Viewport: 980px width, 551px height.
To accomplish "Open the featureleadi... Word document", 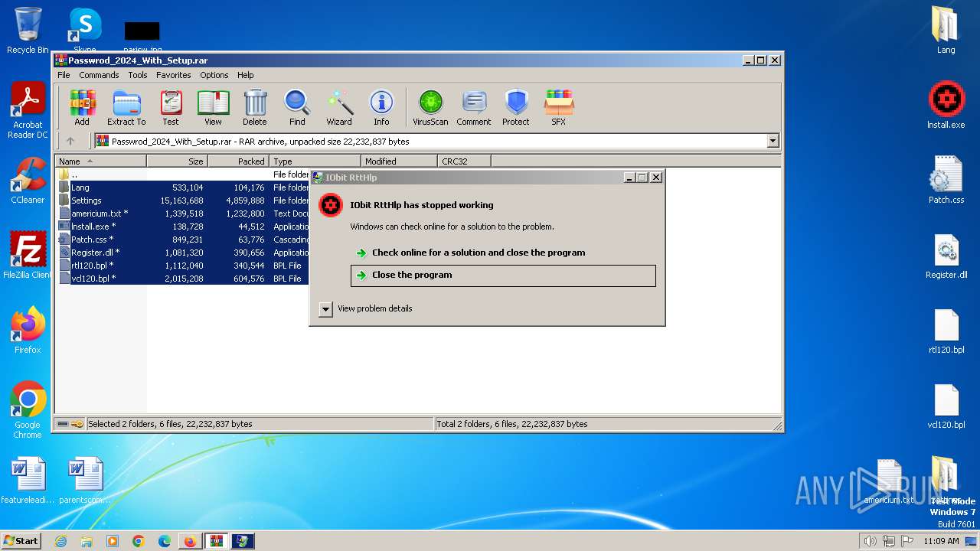I will 28,481.
